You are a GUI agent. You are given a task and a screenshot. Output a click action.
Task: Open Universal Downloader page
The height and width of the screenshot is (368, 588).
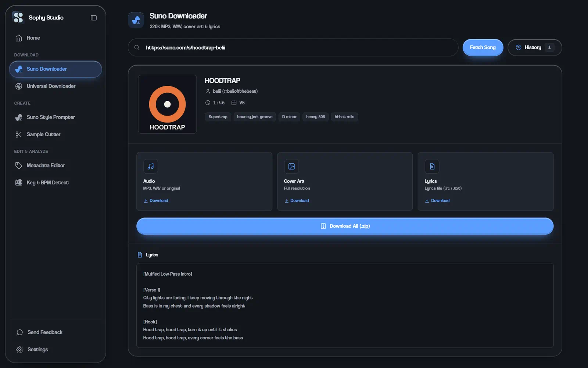[55, 86]
